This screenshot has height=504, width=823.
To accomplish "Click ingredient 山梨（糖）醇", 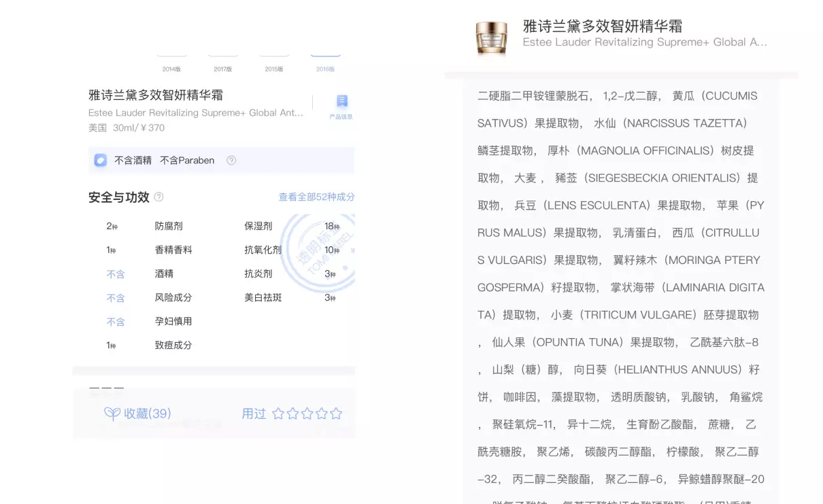I will 526,369.
